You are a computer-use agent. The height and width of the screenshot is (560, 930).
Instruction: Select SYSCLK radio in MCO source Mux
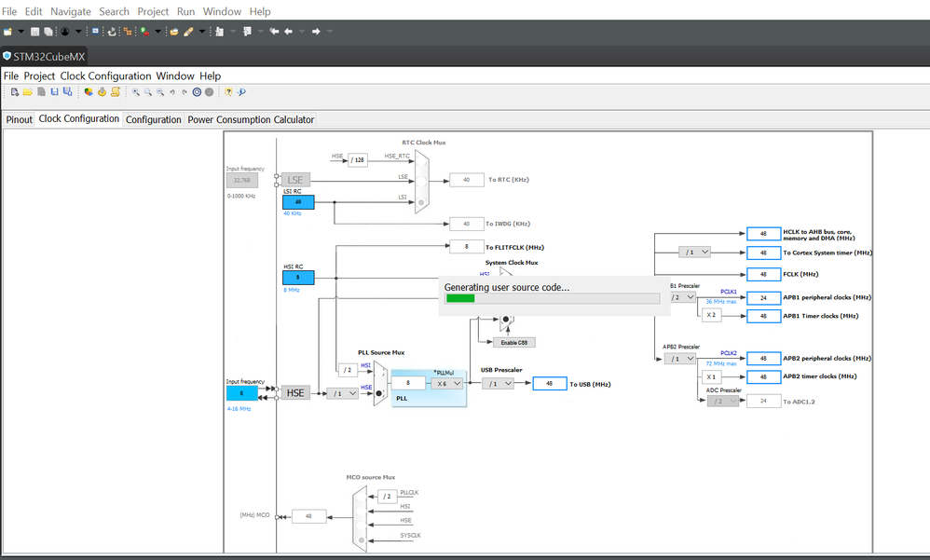coord(362,540)
